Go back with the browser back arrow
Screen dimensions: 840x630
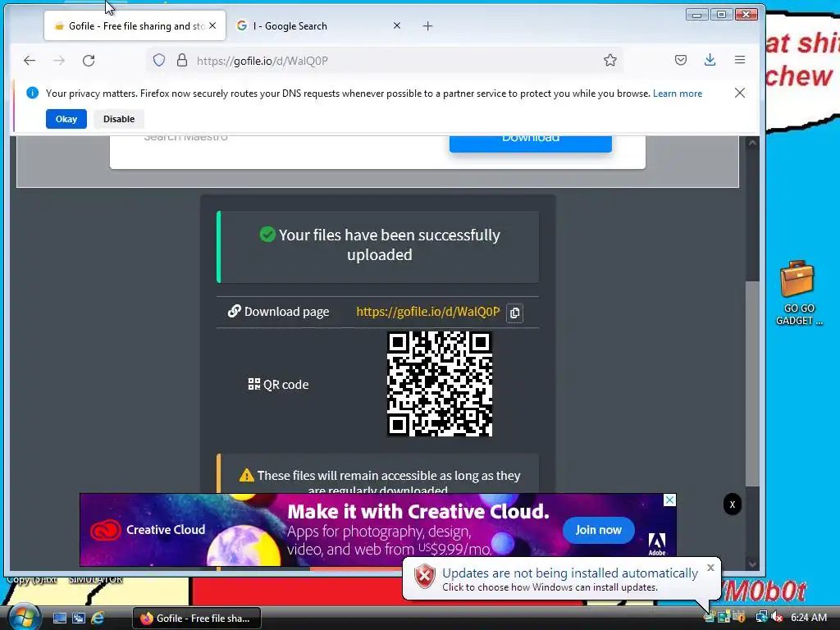30,61
